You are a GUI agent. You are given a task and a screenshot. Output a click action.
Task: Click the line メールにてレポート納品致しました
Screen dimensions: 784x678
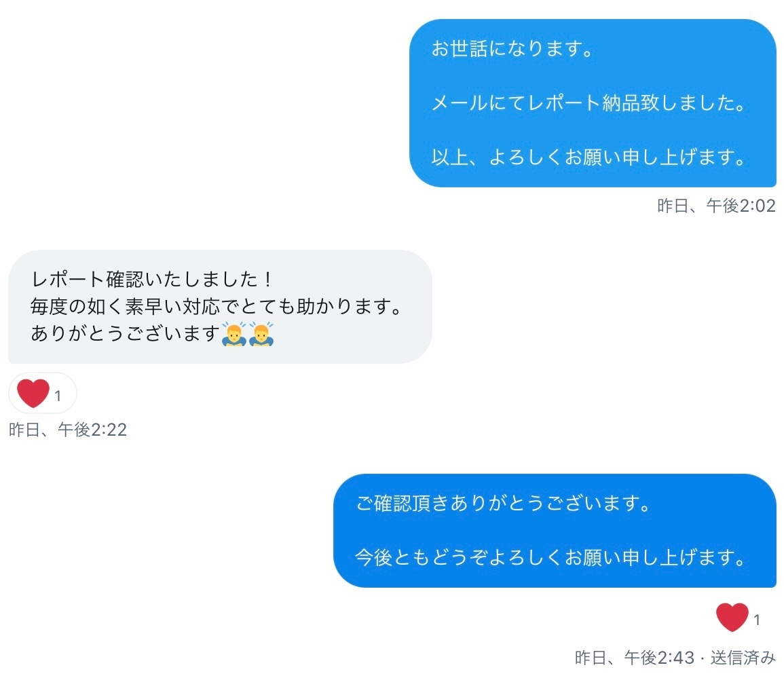tap(589, 103)
